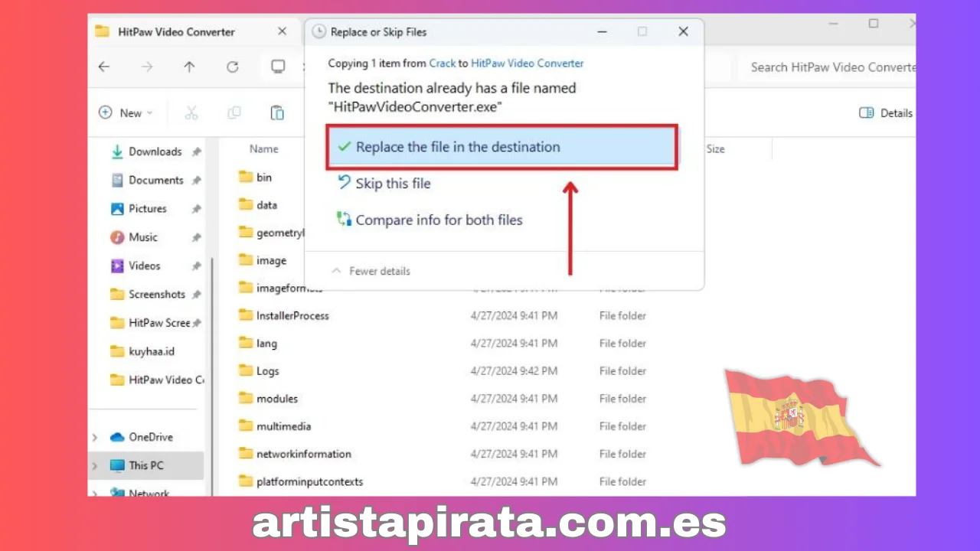Open Compare info for both files

(x=430, y=220)
